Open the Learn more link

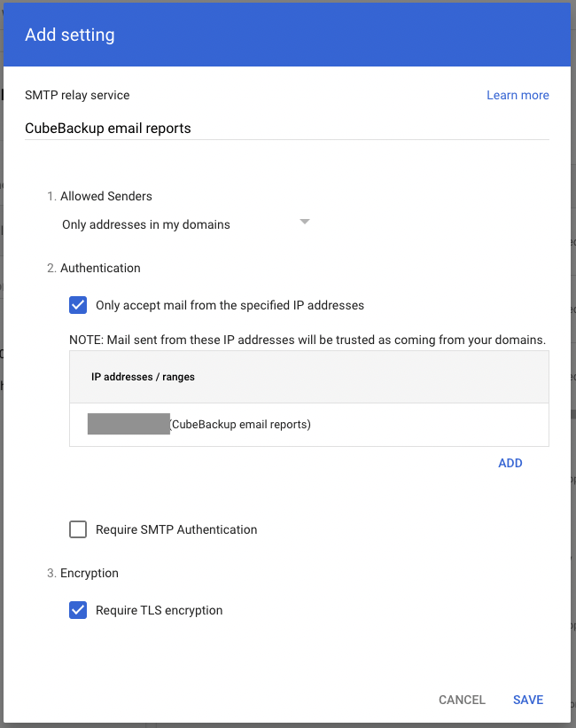518,95
